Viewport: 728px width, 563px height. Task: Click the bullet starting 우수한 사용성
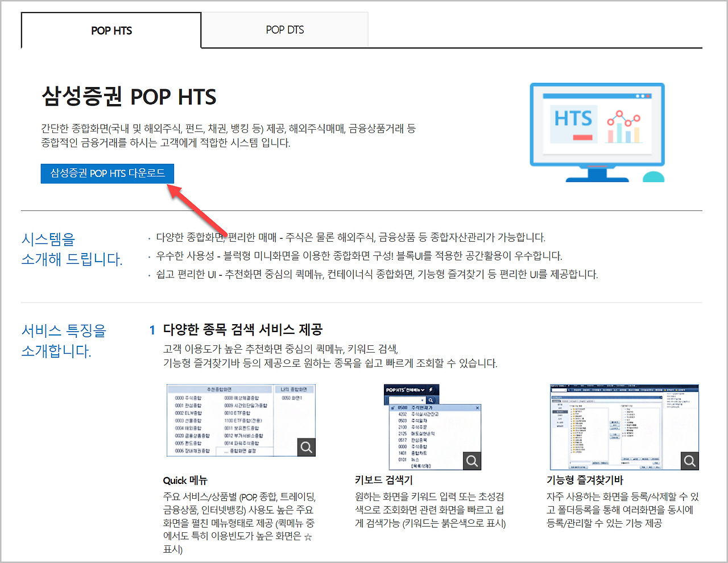click(x=359, y=256)
